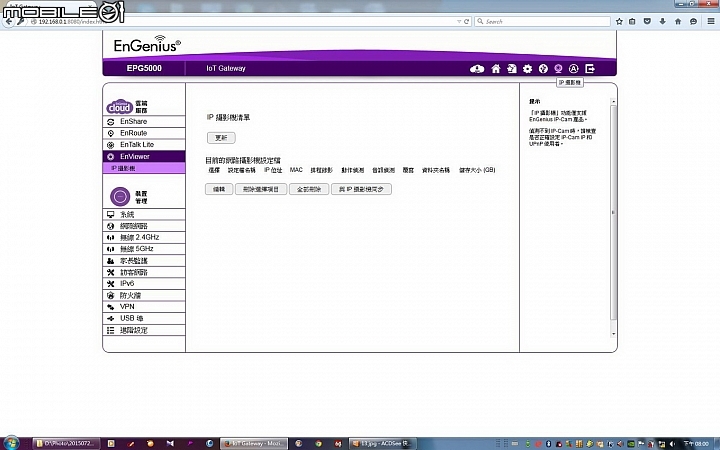Open the 進階設定 advanced settings menu item
The image size is (720, 450).
[144, 330]
